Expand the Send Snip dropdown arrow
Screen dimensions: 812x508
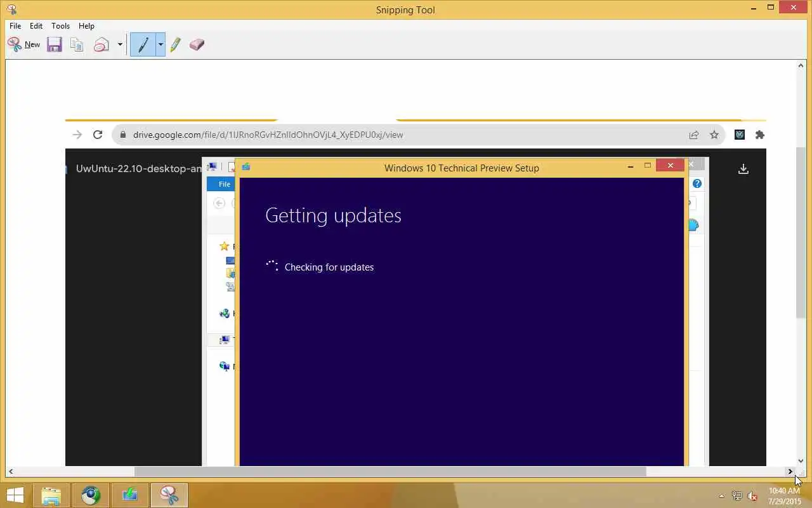pos(120,44)
